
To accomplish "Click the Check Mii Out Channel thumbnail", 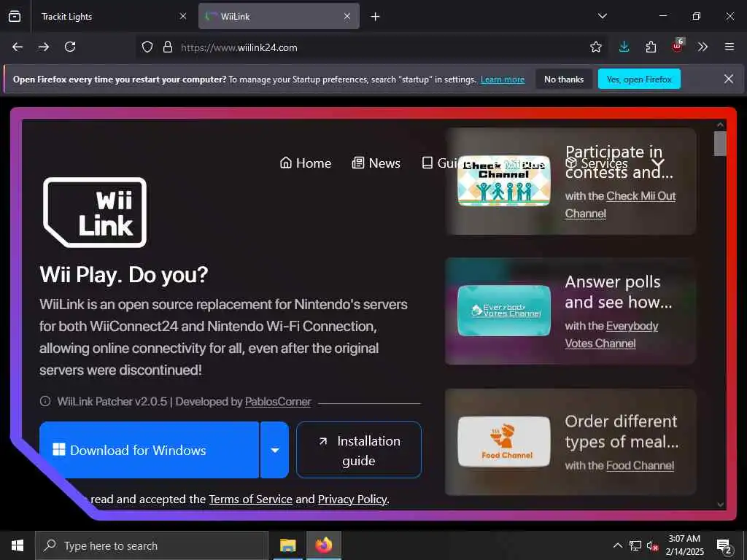I will coord(503,181).
